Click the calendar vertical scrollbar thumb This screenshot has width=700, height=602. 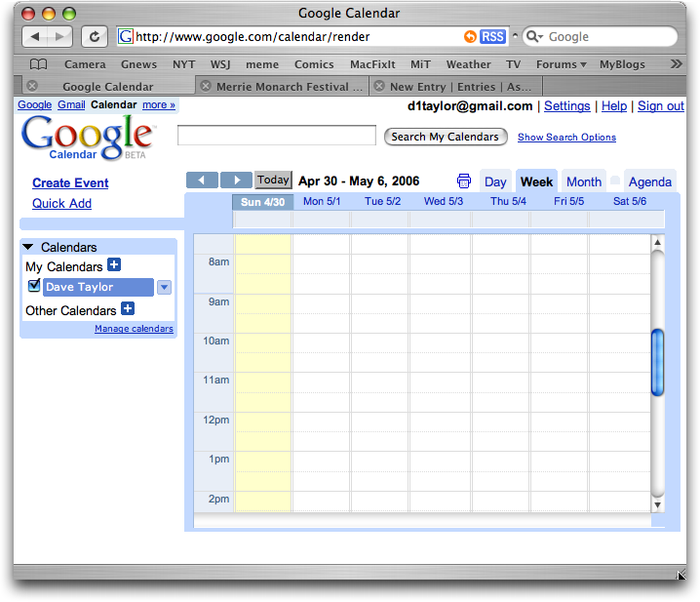pos(657,361)
